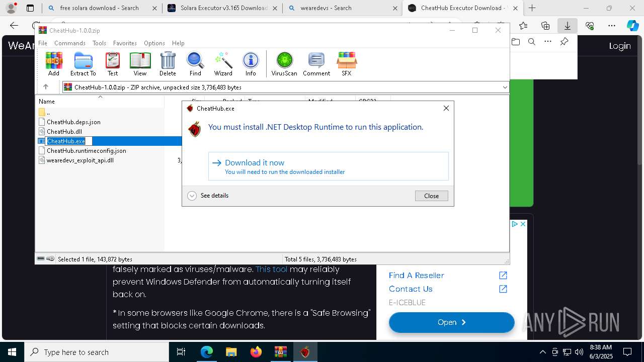Pin the downloads panel
The height and width of the screenshot is (362, 644).
coord(564,42)
